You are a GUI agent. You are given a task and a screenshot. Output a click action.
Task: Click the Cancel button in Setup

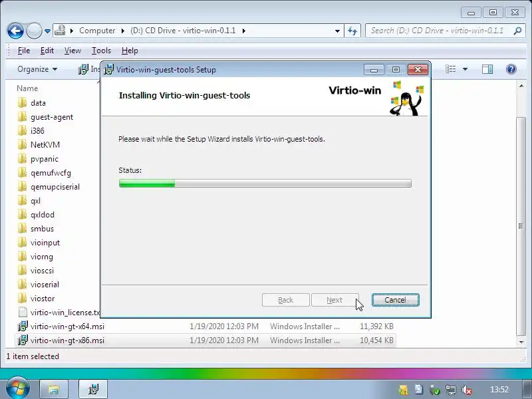tap(395, 300)
